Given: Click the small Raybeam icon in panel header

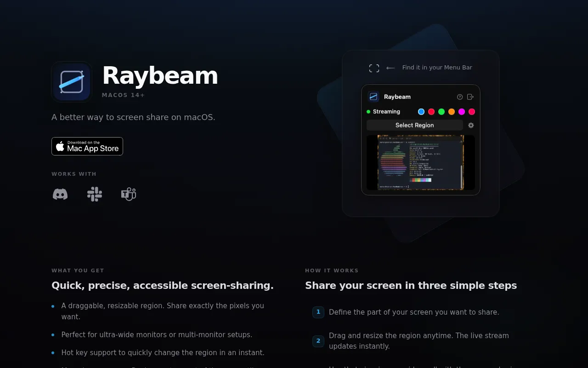Looking at the screenshot, I should coord(373,97).
